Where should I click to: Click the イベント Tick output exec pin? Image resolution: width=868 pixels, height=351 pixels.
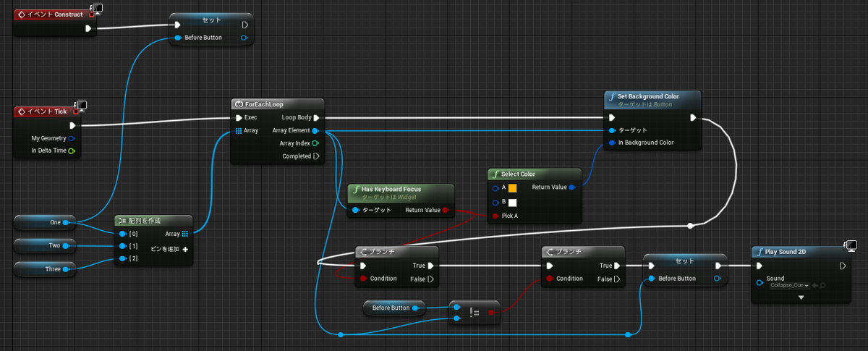coord(72,125)
